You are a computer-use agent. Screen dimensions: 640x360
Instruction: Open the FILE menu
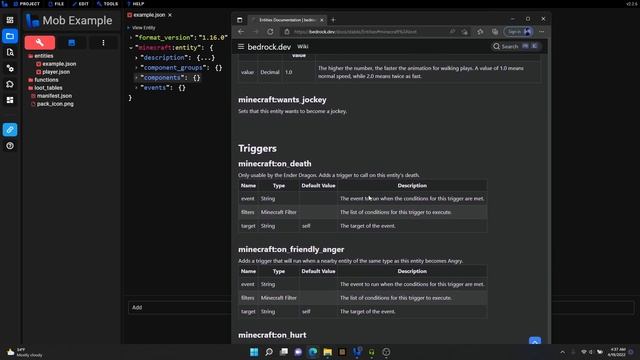[x=56, y=4]
